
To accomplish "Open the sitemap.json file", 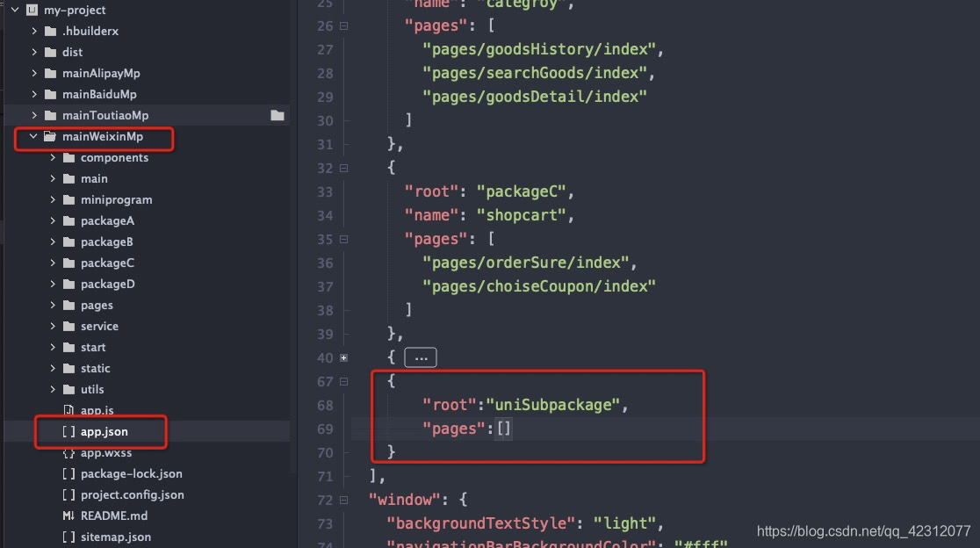I will click(116, 537).
